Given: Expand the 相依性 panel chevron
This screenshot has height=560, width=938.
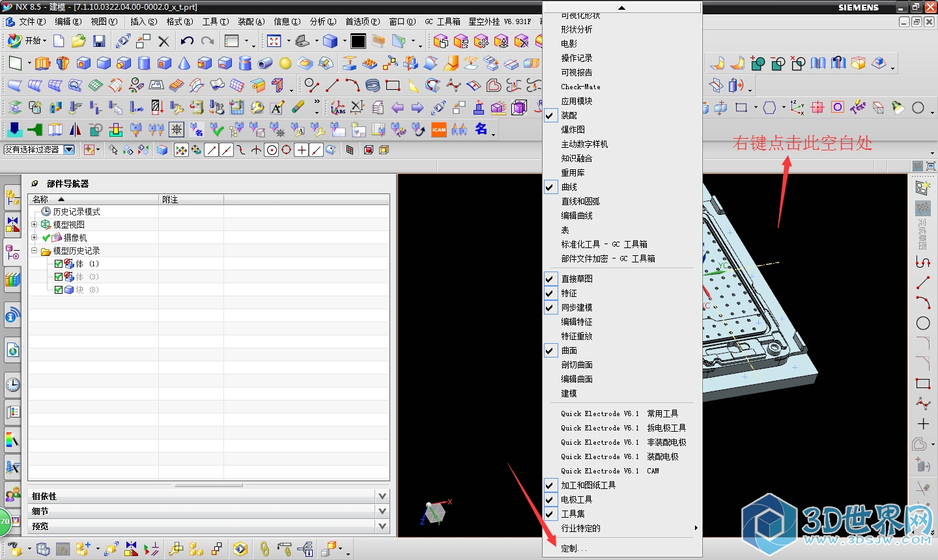Looking at the screenshot, I should [x=382, y=496].
